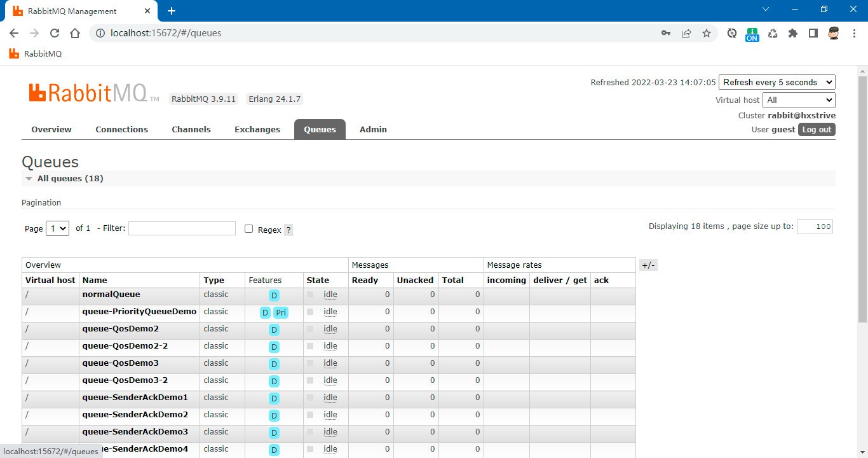Click the page size input field
This screenshot has width=868, height=458.
(x=815, y=226)
